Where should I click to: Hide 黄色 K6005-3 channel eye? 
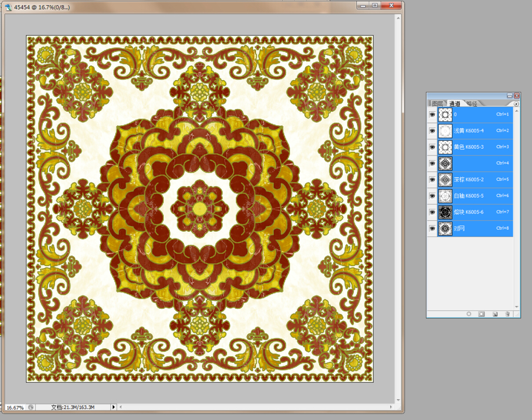point(432,147)
